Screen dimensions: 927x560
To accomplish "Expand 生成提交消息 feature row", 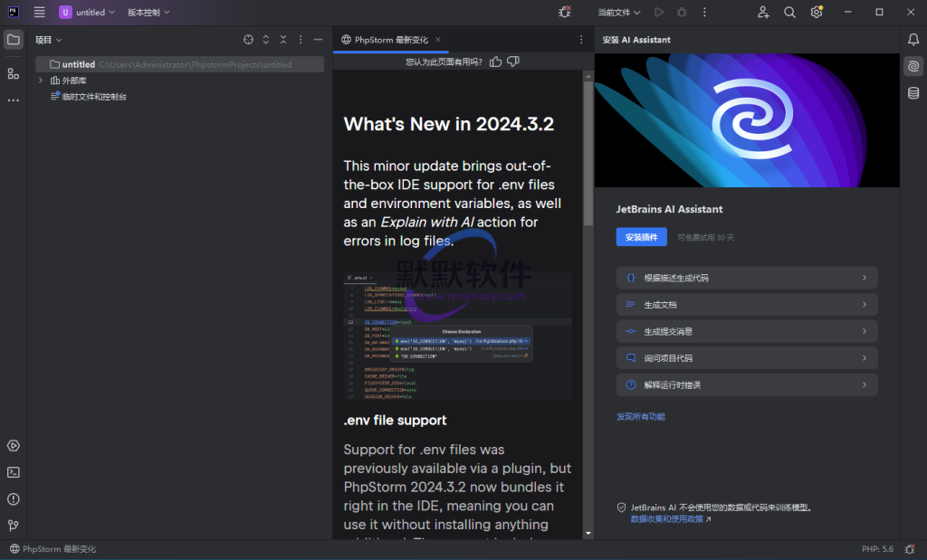I will pos(747,331).
